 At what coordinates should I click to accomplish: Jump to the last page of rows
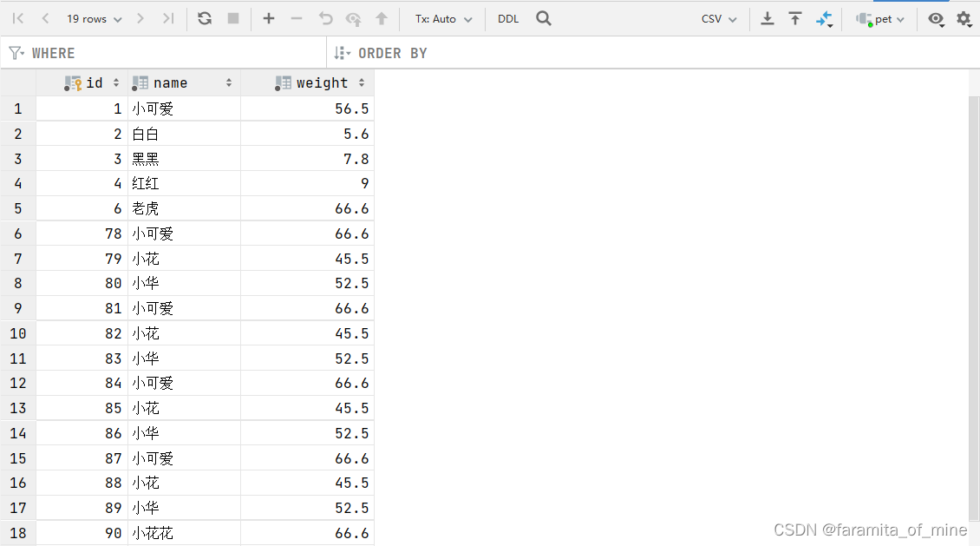click(x=167, y=19)
